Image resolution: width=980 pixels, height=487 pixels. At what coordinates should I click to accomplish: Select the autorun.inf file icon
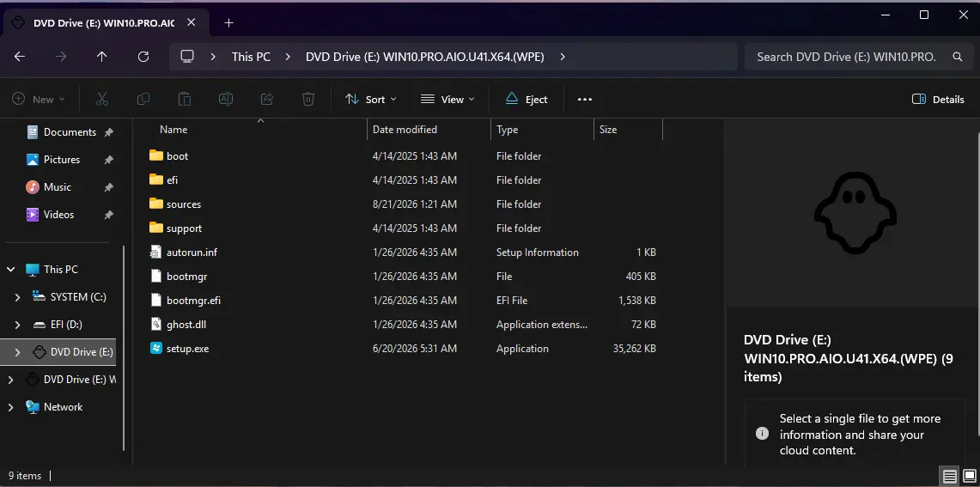click(x=156, y=252)
